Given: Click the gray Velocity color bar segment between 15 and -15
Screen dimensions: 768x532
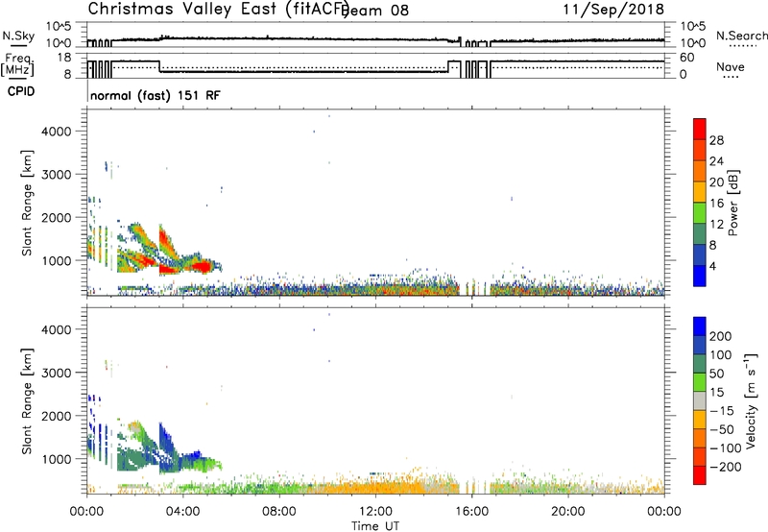Looking at the screenshot, I should tap(700, 400).
